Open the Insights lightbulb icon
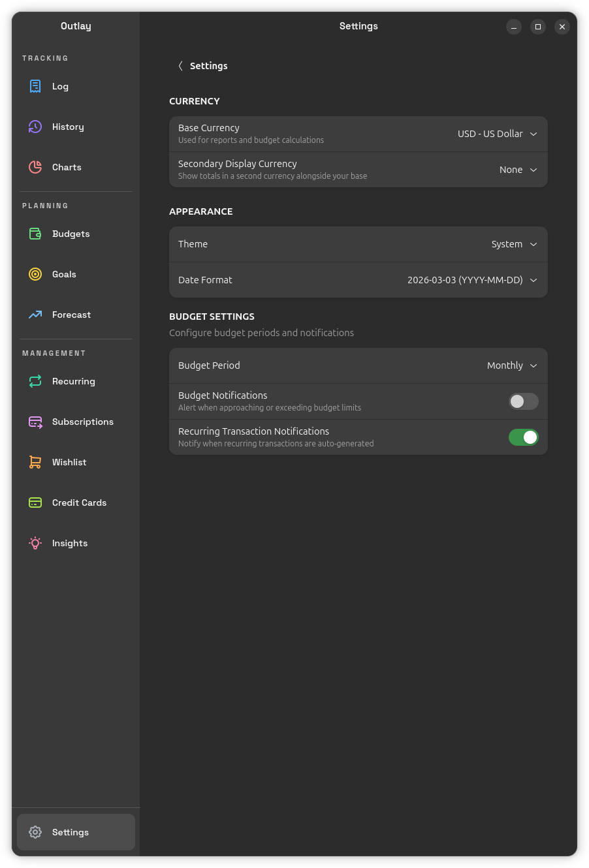The width and height of the screenshot is (589, 868). click(35, 543)
